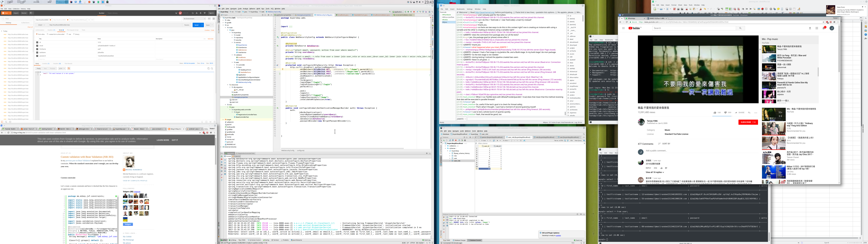The height and width of the screenshot is (244, 868).
Task: Open Postman's manage environments gear icon
Action: click(x=214, y=19)
